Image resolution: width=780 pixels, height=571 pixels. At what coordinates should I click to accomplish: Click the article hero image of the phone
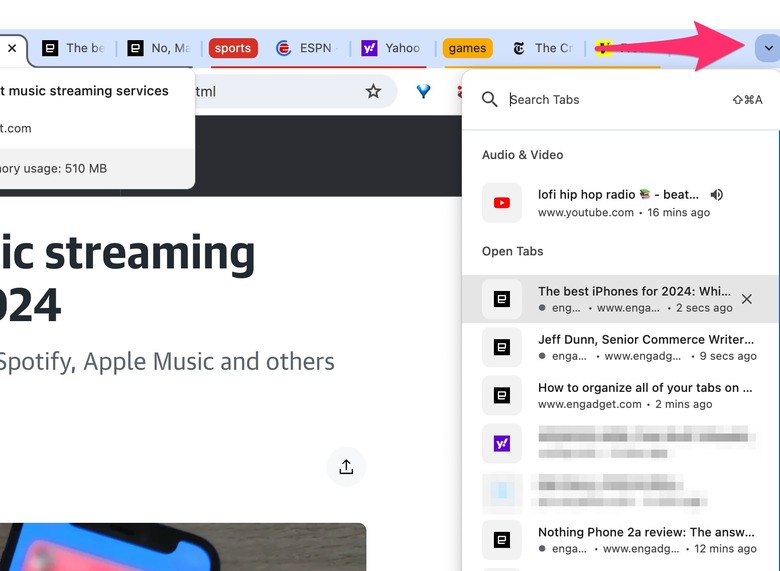point(183,547)
